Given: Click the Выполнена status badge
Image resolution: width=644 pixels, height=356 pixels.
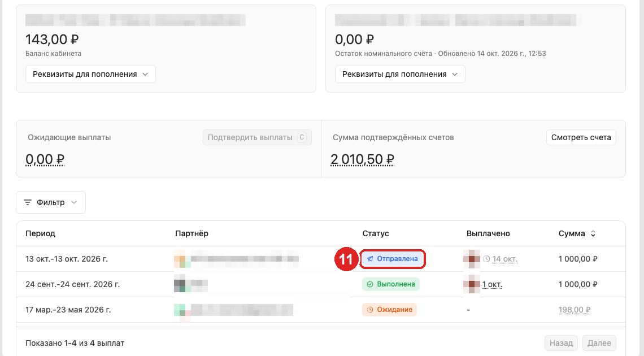Looking at the screenshot, I should pos(390,284).
